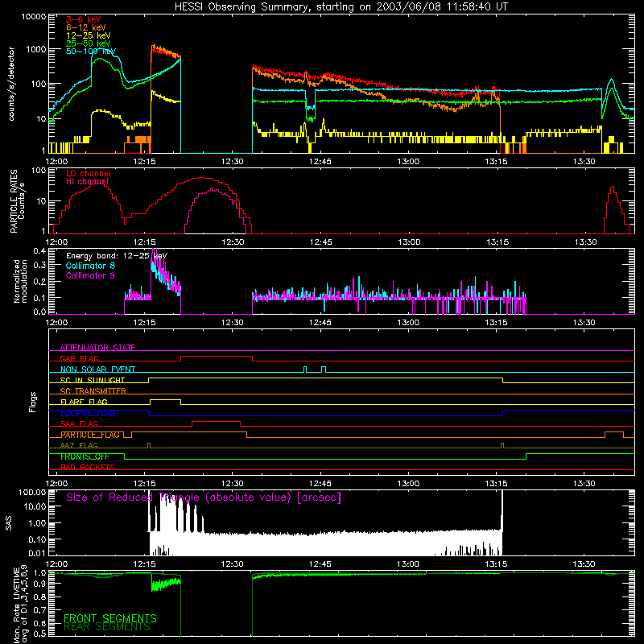Click the HI channel particle peak

click(x=212, y=189)
